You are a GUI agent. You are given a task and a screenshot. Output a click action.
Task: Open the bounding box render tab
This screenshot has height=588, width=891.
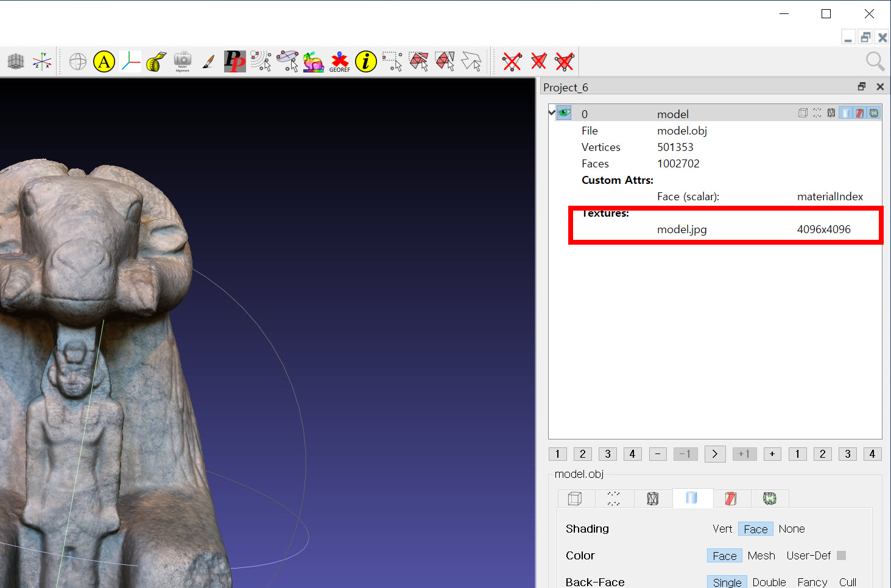pos(574,499)
